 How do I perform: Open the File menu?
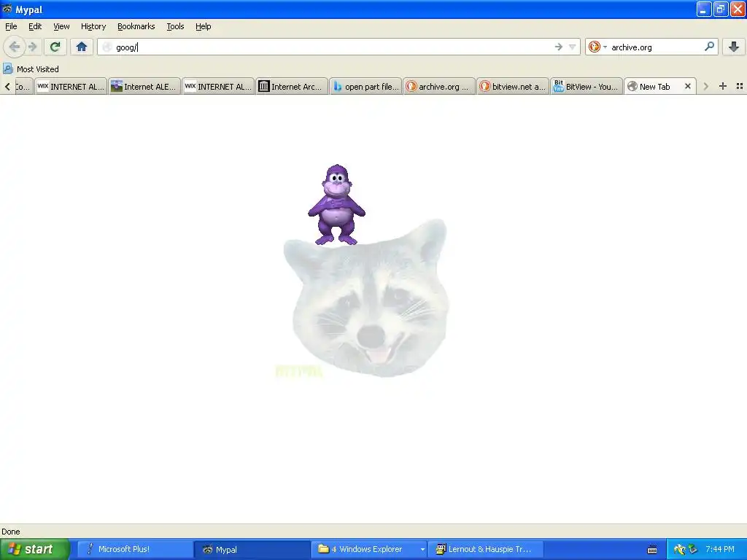click(11, 26)
